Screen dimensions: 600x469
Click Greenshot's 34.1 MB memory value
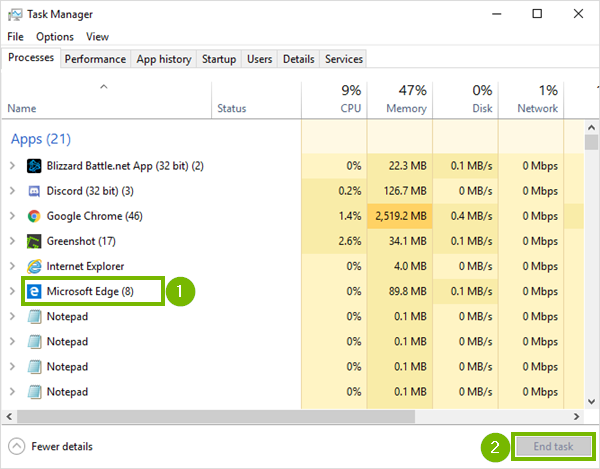click(408, 241)
